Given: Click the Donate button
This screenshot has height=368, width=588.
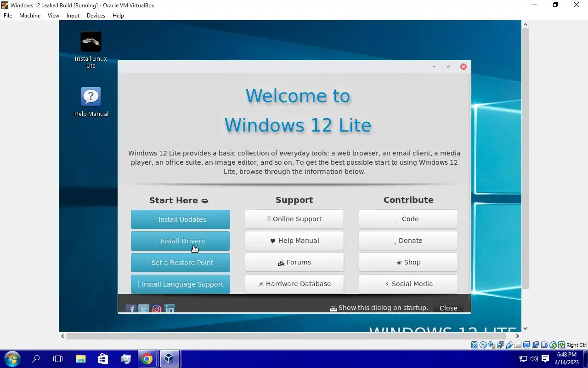Looking at the screenshot, I should [408, 241].
